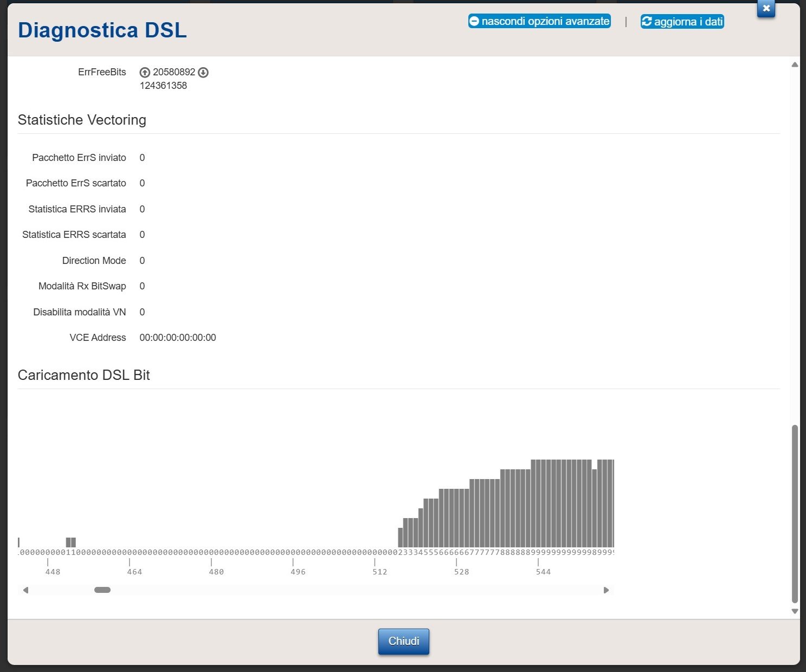Close the dialog with the X icon
This screenshot has width=806, height=672.
(x=766, y=8)
